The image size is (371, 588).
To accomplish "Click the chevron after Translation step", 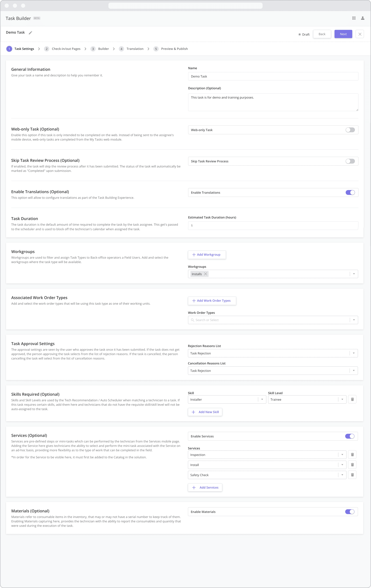I will [x=148, y=49].
